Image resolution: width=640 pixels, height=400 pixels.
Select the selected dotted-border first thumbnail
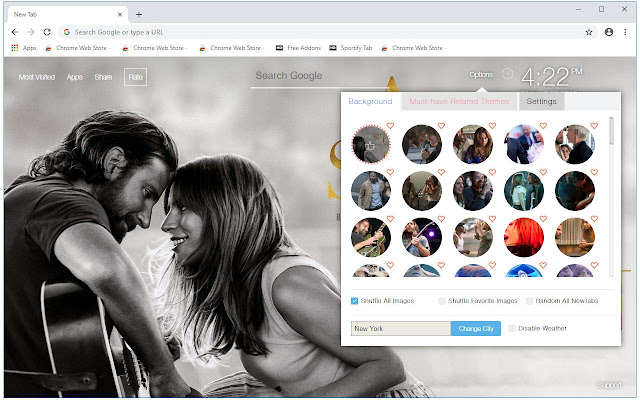pos(371,144)
